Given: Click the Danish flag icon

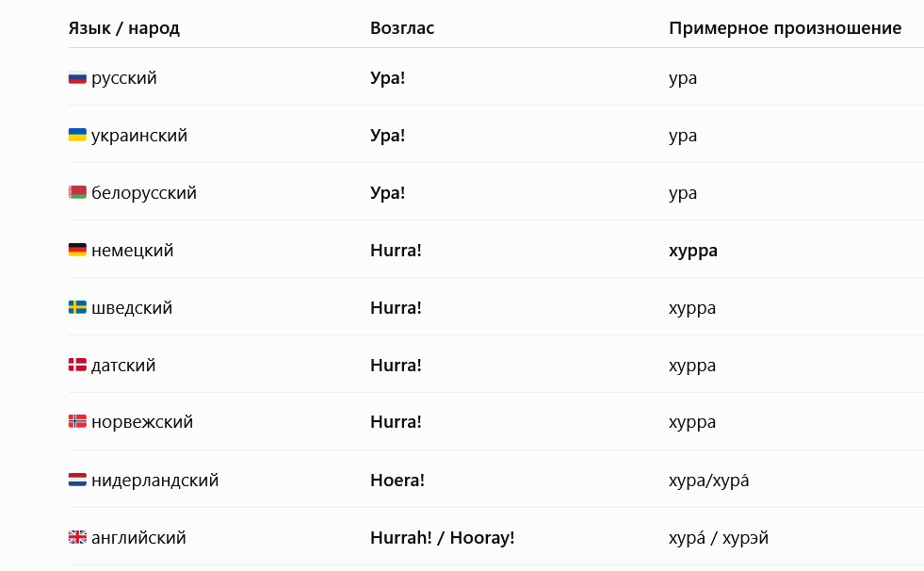Looking at the screenshot, I should (x=77, y=365).
